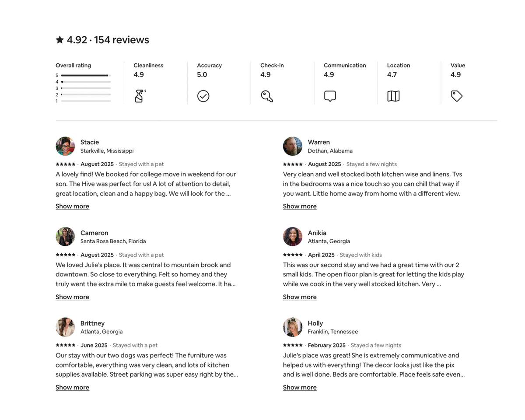Click the Value price tag icon
525x420 pixels.
(x=457, y=96)
